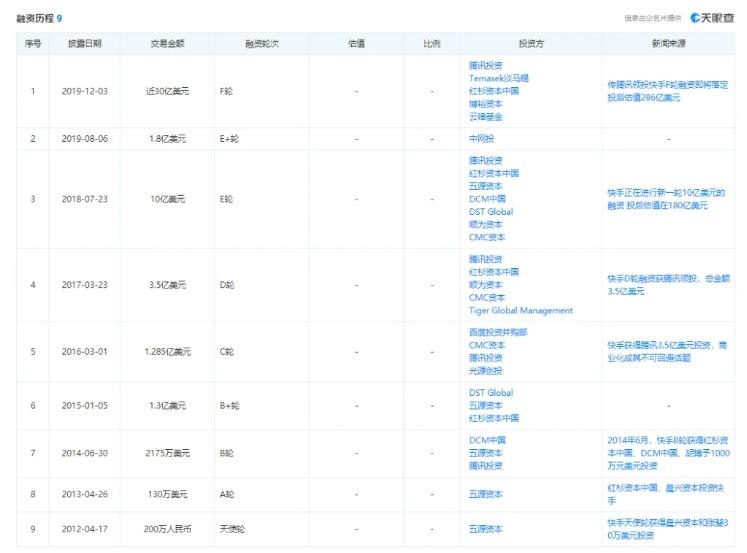
Task: Select the amount cell 10亿美元
Action: point(167,199)
